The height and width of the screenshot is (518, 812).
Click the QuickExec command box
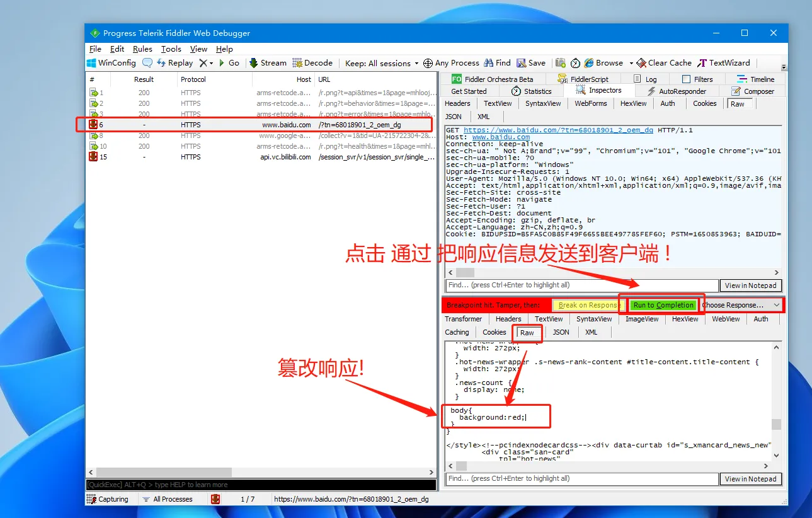[261, 485]
